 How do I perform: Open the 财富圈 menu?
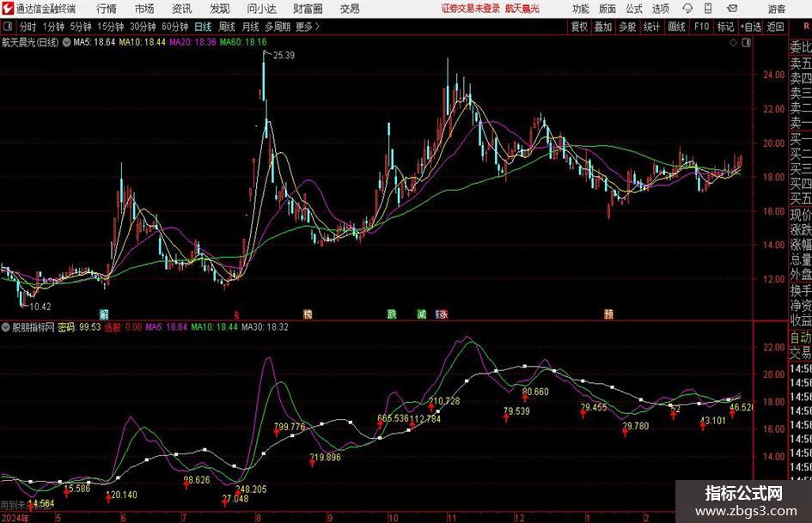tap(308, 9)
